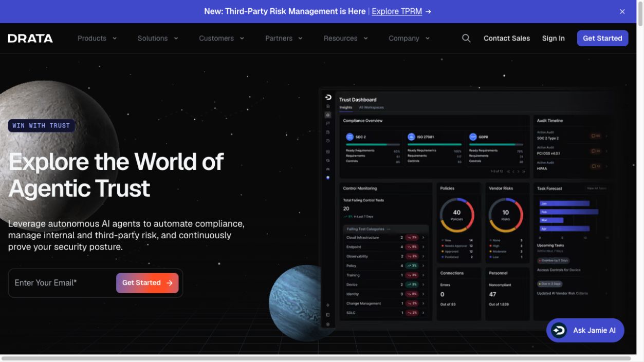Click the gear icon at the dashboard sidebar bottom
This screenshot has height=362, width=644.
click(x=328, y=324)
